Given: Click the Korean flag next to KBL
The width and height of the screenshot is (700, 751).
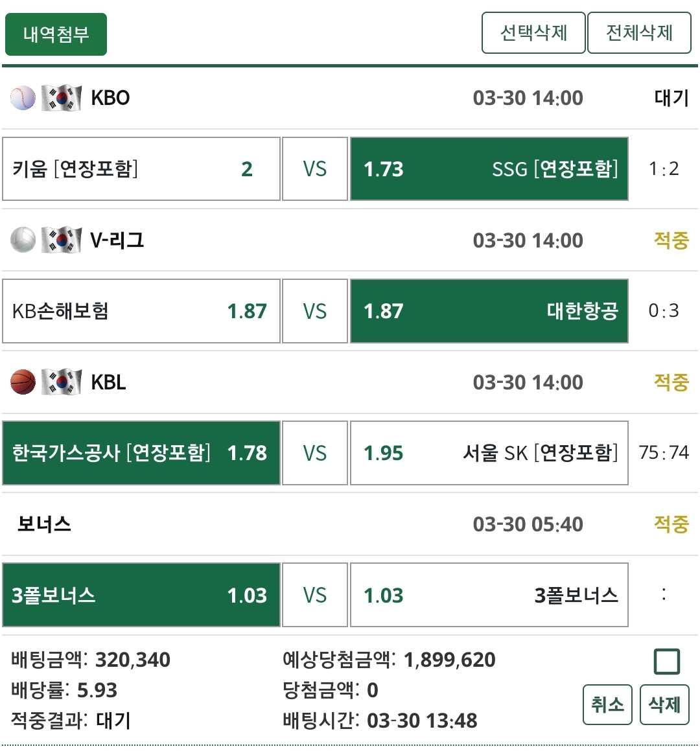Looking at the screenshot, I should tap(62, 382).
